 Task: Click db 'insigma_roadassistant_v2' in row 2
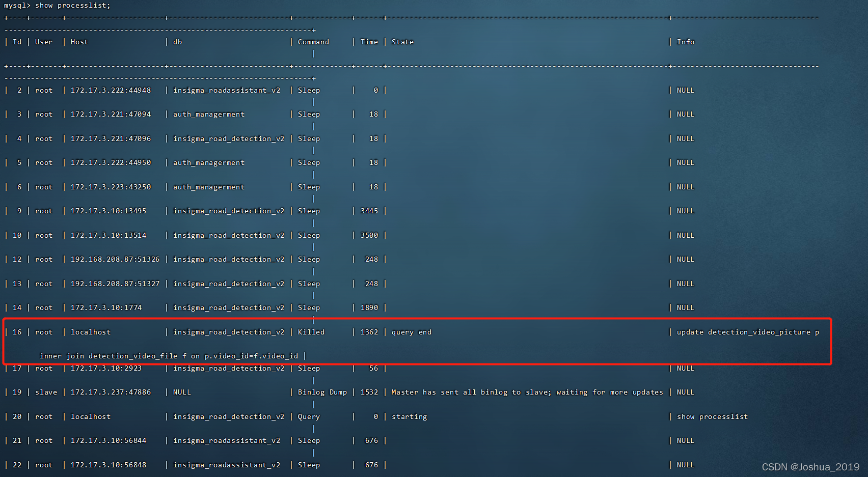click(x=227, y=91)
